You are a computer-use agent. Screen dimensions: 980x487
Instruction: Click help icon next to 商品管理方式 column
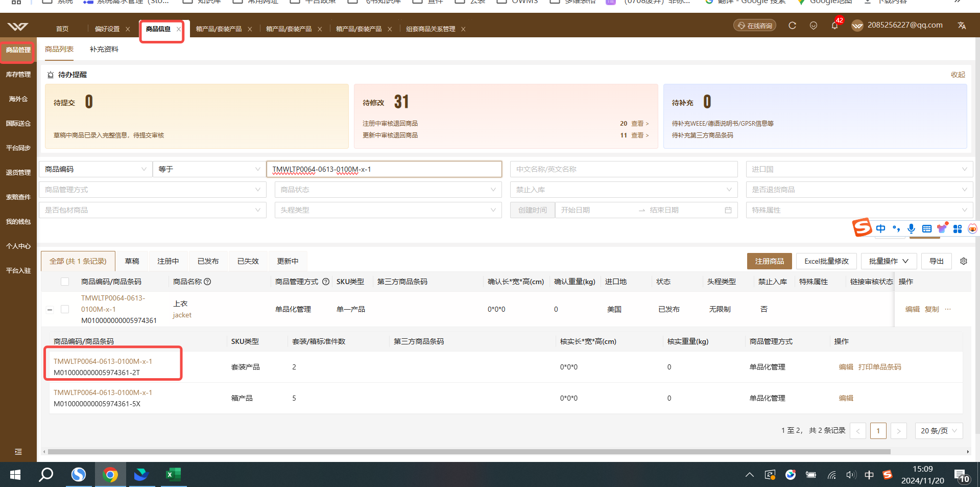pos(326,282)
